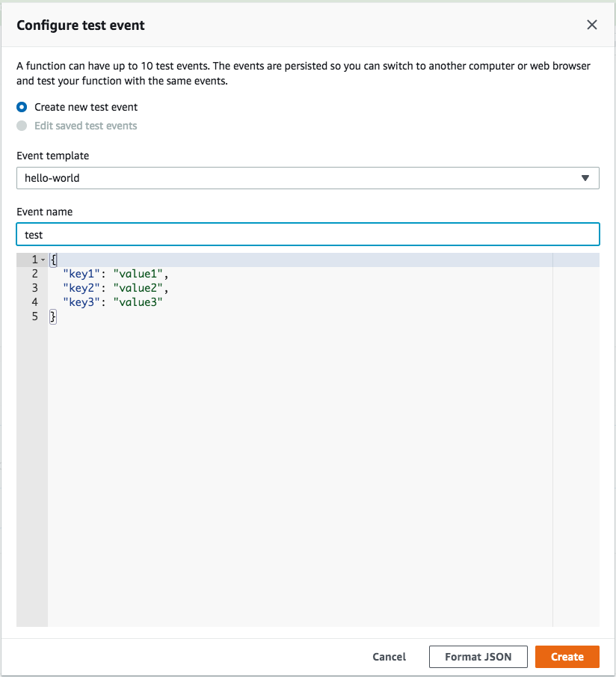Close the Configure test event dialog
This screenshot has height=677, width=616.
pos(592,25)
